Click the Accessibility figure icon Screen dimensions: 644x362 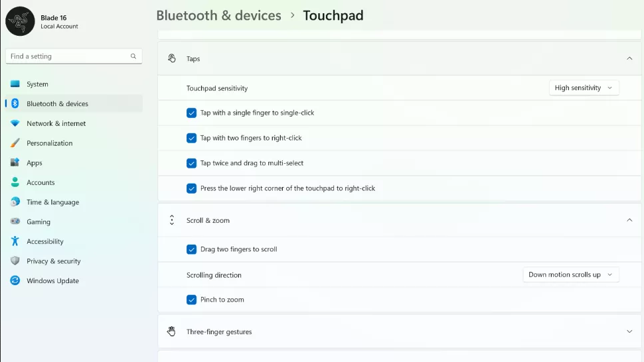15,241
